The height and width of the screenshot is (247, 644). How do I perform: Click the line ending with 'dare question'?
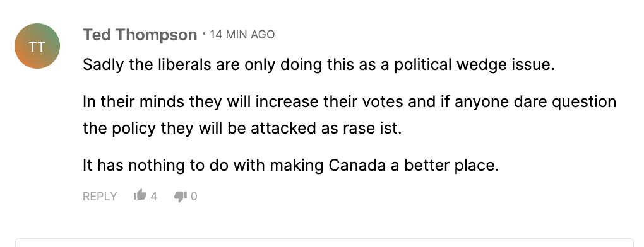(350, 101)
